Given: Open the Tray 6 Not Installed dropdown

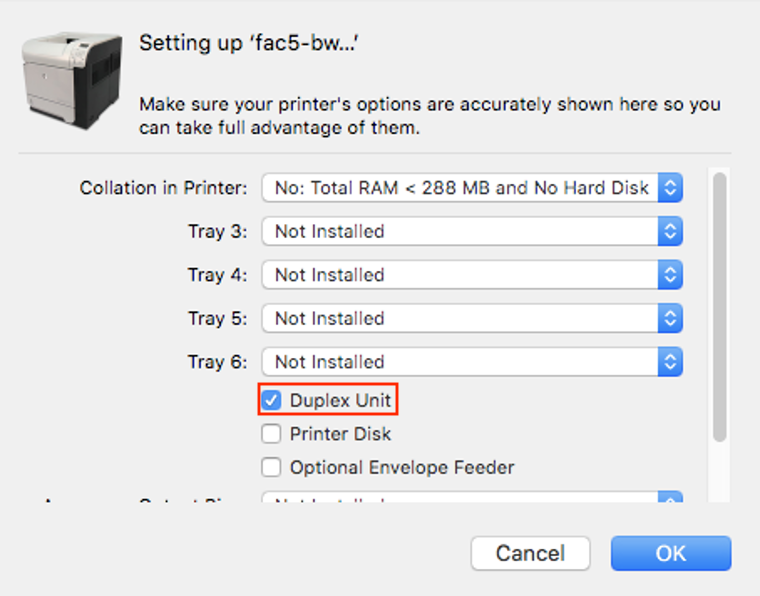Looking at the screenshot, I should 472,362.
